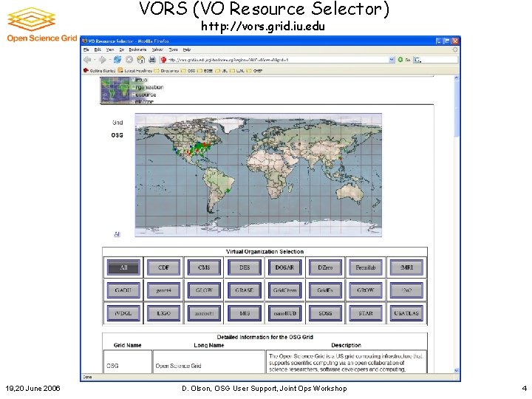Open the Getting Started bookmark

(100, 71)
